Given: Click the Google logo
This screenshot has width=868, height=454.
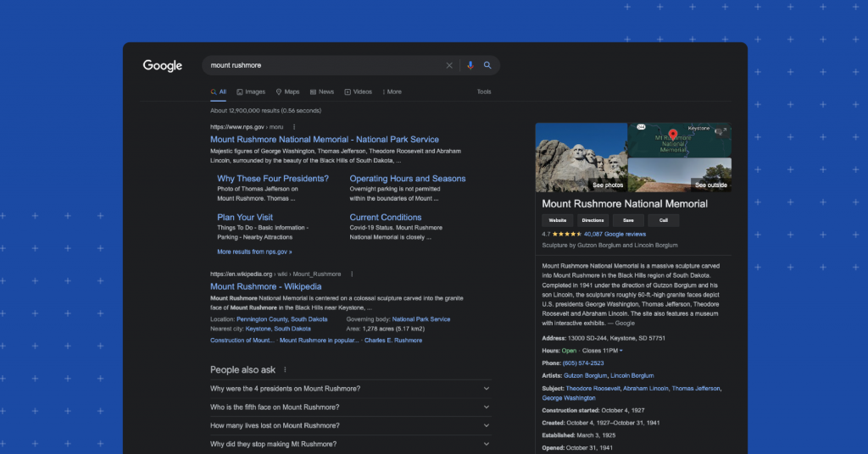Looking at the screenshot, I should (x=162, y=66).
